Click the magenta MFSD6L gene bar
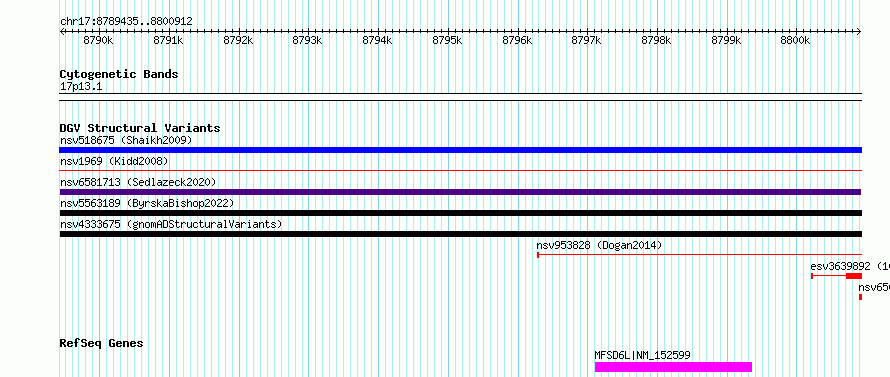Image resolution: width=890 pixels, height=377 pixels. click(x=673, y=367)
